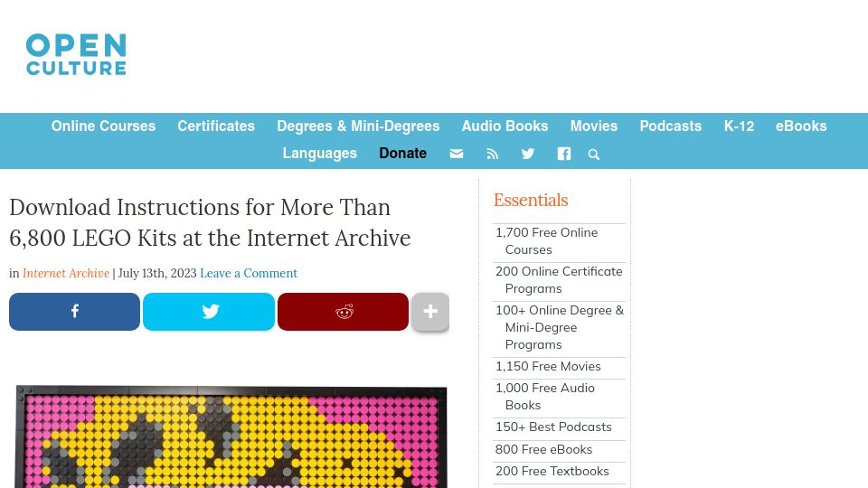Click the Donate link
Viewport: 868px width, 488px height.
[x=402, y=154]
